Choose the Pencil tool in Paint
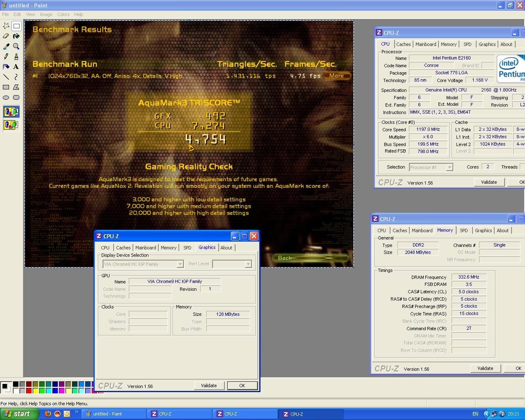This screenshot has width=525, height=420. pos(6,57)
